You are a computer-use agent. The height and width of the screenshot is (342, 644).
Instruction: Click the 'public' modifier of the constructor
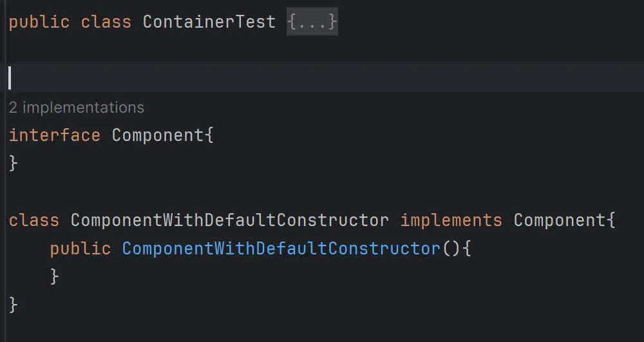click(80, 249)
